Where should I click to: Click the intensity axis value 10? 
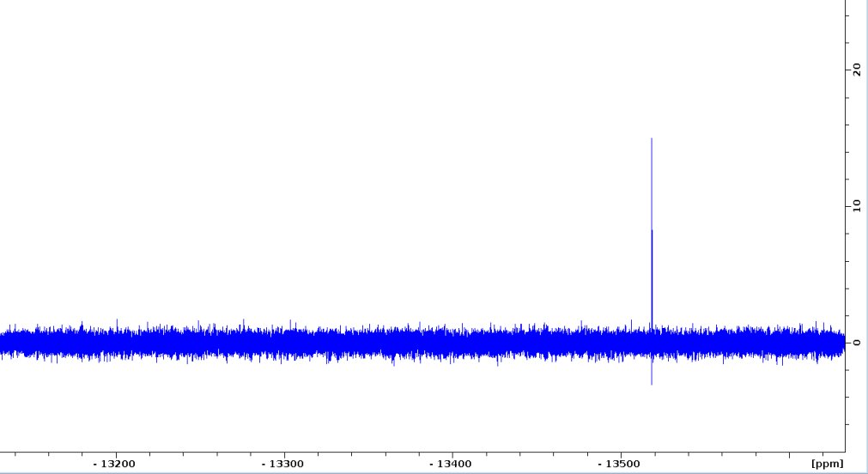[857, 206]
